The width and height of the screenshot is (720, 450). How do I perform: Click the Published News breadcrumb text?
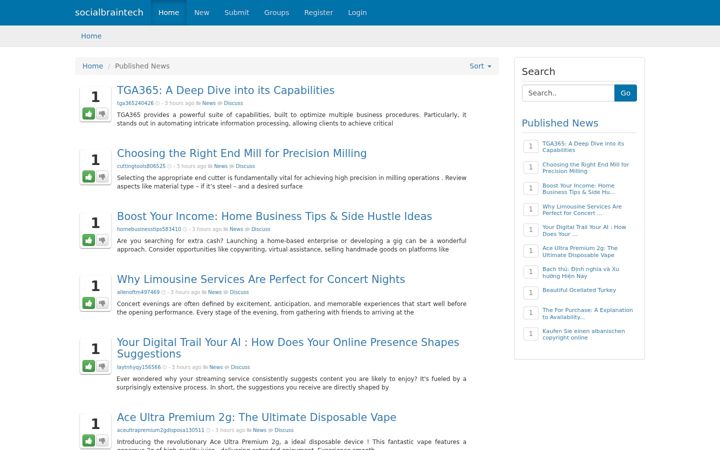(142, 66)
